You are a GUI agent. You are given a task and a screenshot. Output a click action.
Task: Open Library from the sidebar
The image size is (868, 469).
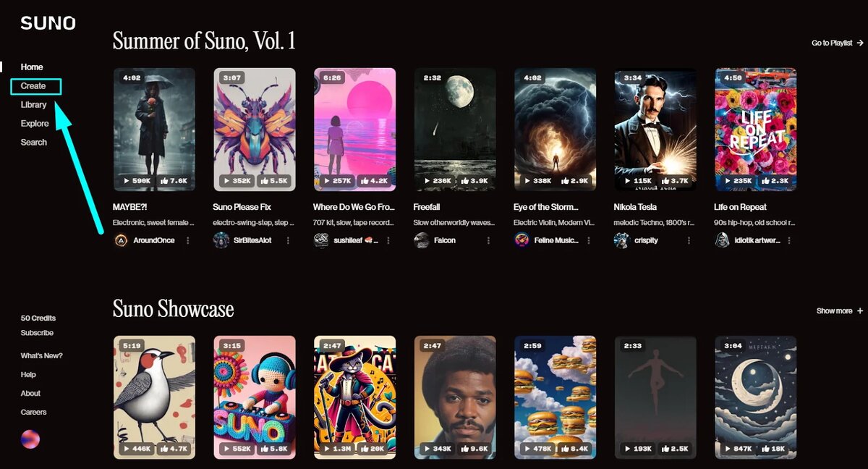click(x=33, y=105)
